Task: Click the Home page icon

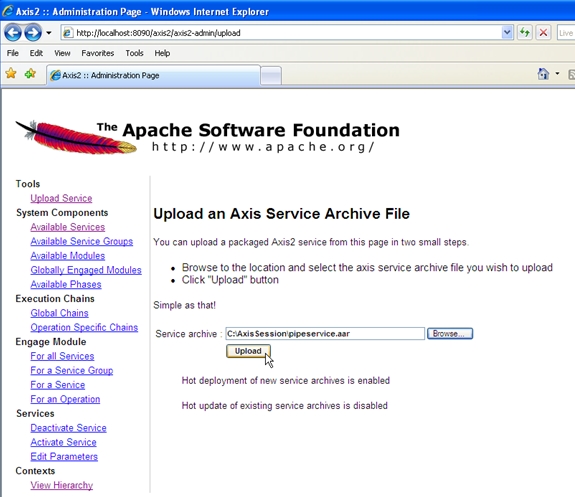Action: (x=543, y=74)
